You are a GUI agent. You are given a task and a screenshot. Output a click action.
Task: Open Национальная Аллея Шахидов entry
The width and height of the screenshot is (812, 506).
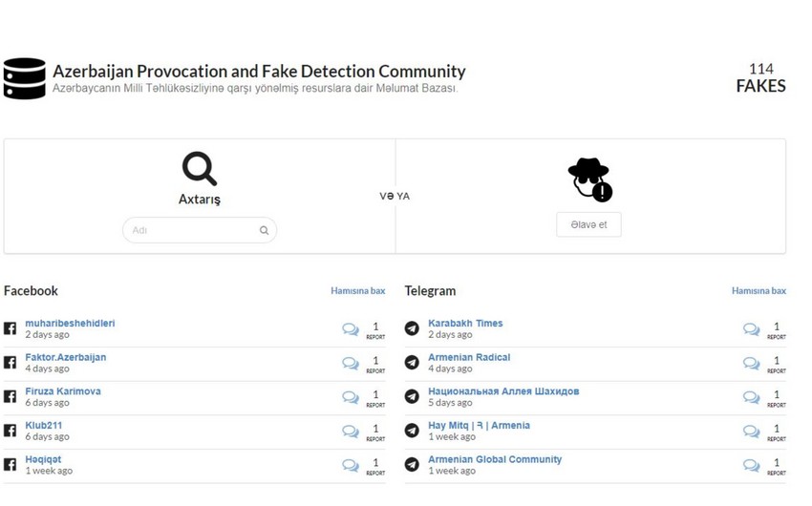tap(502, 391)
